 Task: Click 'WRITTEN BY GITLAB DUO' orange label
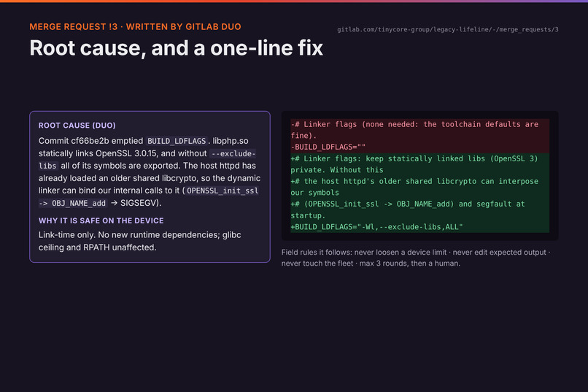[x=183, y=26]
